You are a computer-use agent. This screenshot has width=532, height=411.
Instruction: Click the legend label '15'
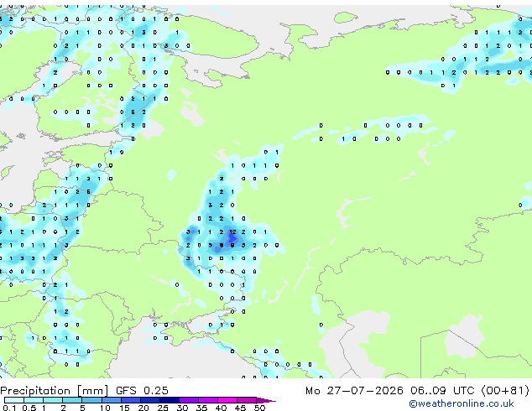[x=124, y=408]
